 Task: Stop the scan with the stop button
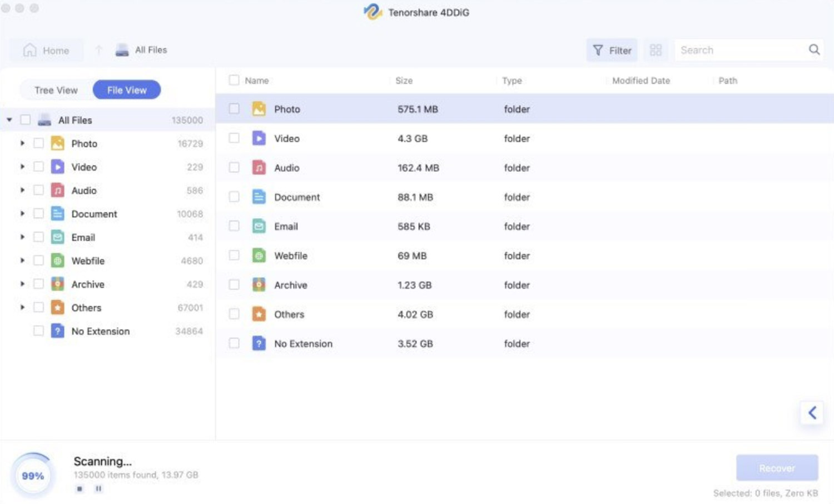pyautogui.click(x=80, y=489)
